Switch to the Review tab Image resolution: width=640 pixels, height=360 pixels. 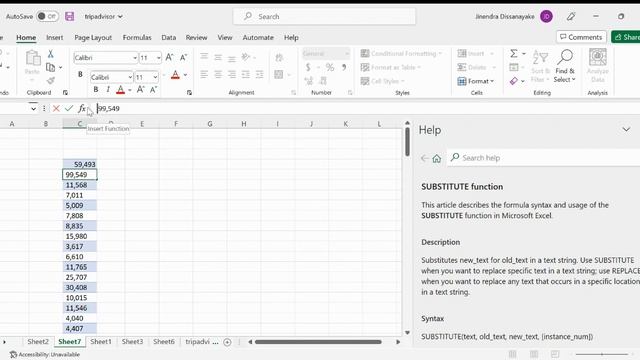click(196, 38)
